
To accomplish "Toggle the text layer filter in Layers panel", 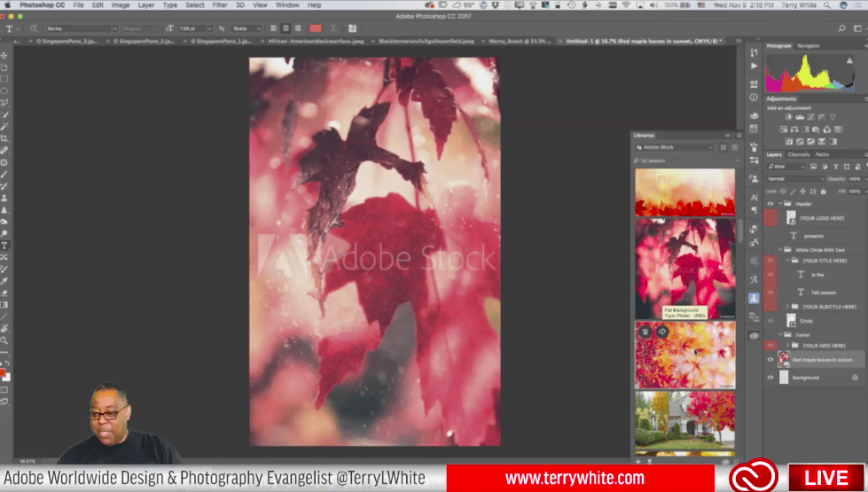I will point(835,167).
